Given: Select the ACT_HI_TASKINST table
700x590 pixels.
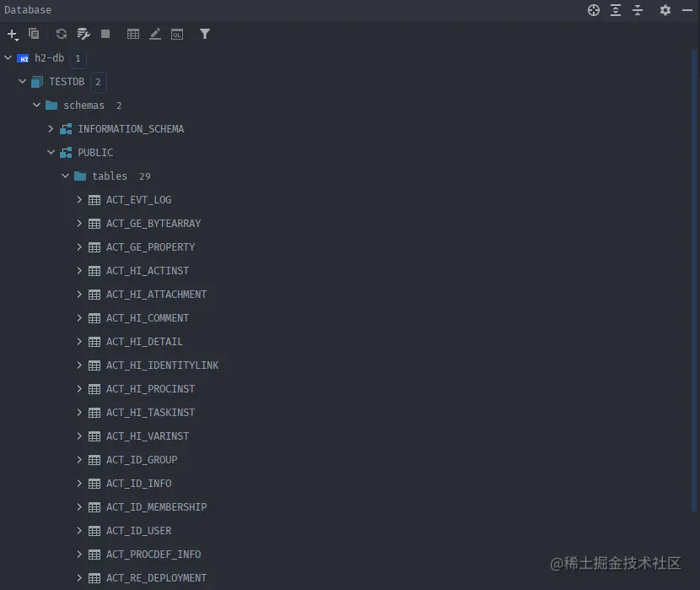Looking at the screenshot, I should 150,413.
